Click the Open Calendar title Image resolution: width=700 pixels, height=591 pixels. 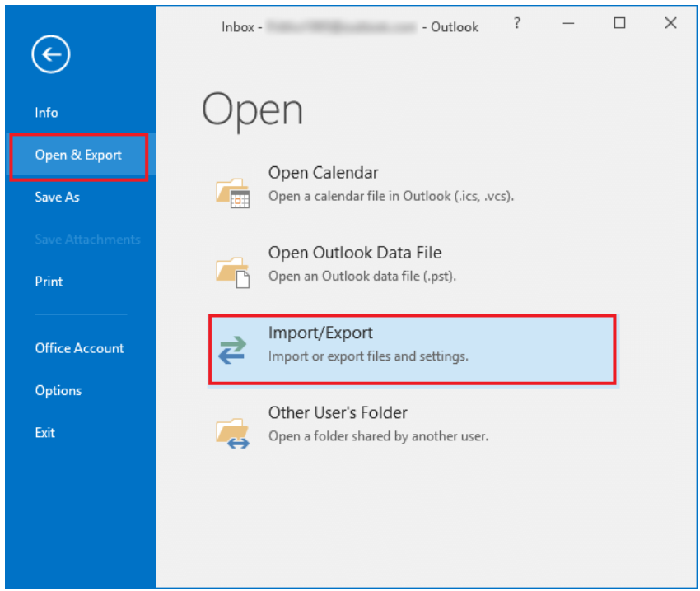[323, 173]
